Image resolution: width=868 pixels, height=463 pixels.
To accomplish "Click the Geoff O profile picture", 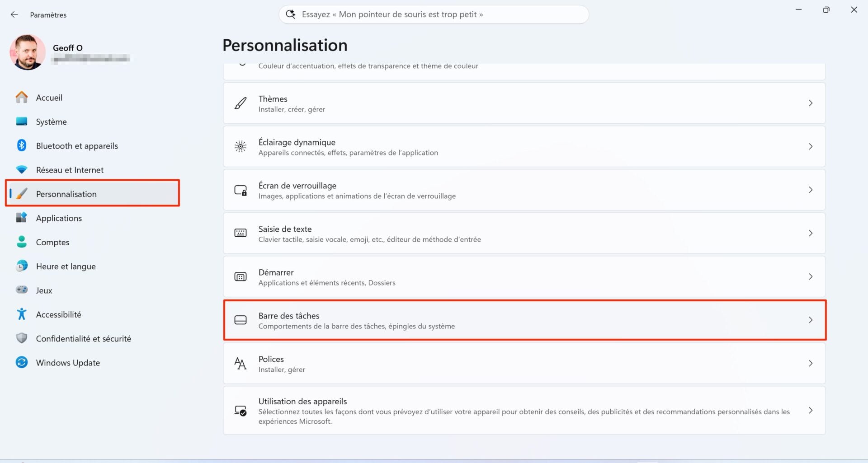I will 28,52.
